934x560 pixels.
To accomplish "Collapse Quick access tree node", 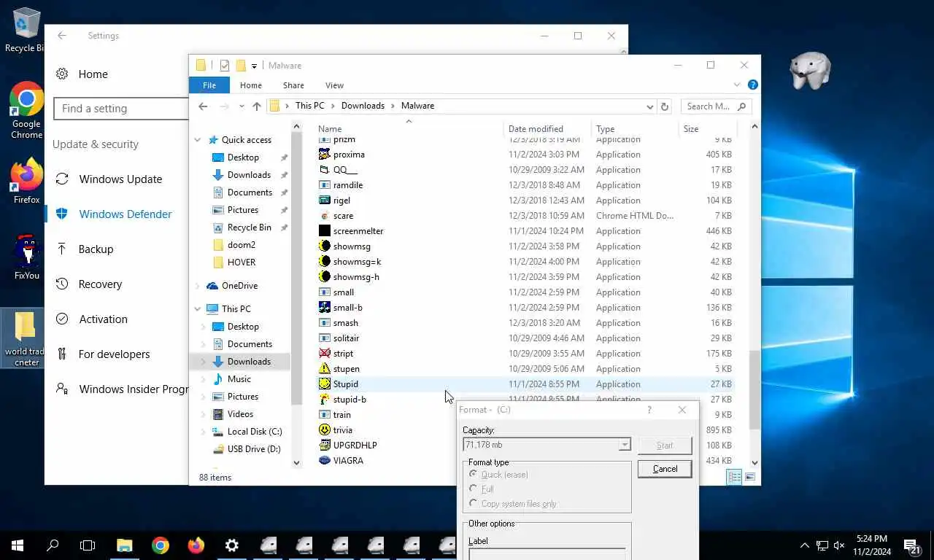I will [x=198, y=140].
